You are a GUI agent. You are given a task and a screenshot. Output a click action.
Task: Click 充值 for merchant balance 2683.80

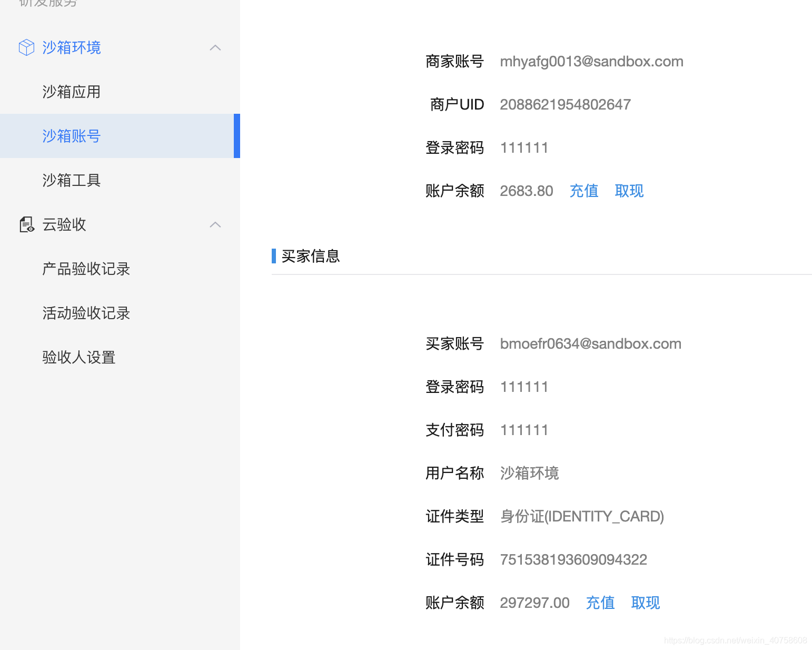tap(584, 191)
